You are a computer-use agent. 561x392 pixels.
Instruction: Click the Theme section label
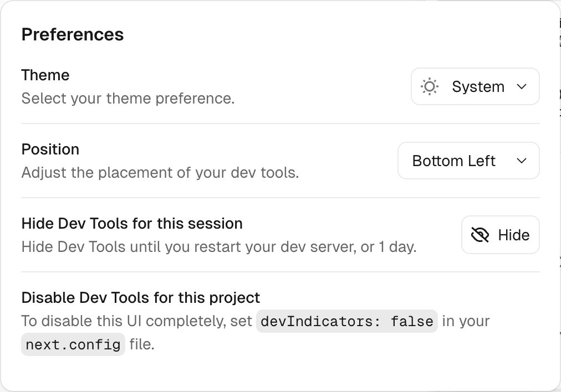[x=45, y=75]
